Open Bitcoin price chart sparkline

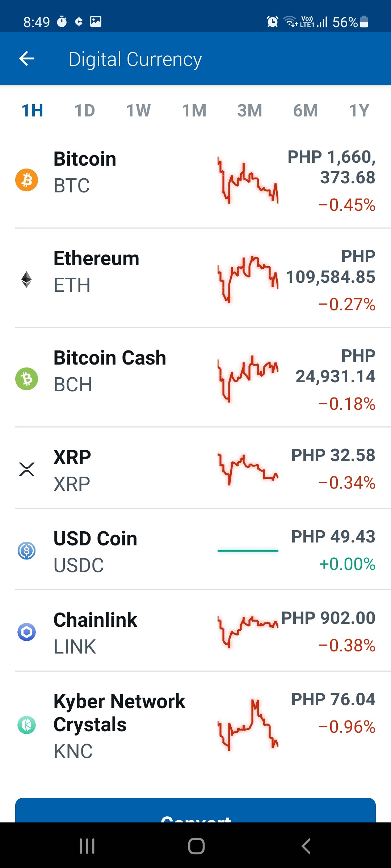pos(248,180)
